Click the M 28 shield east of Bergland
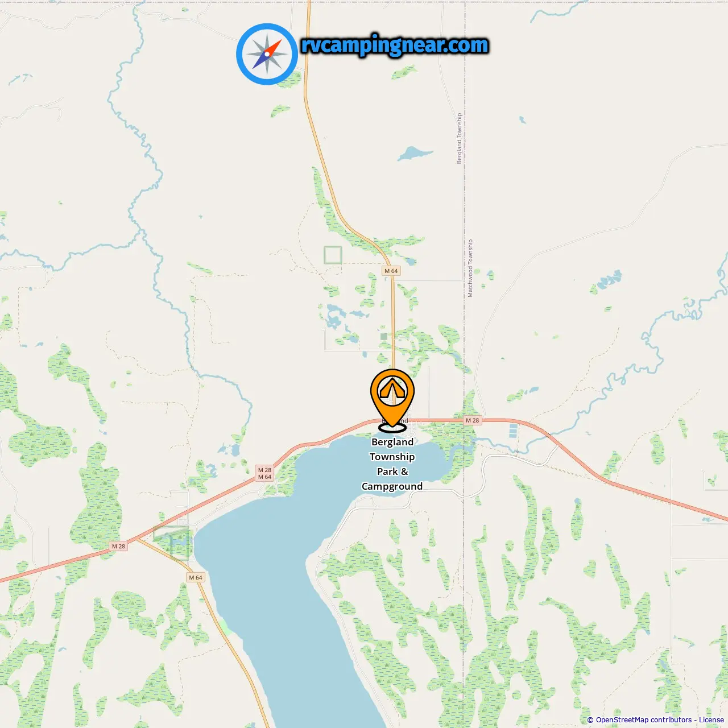 coord(473,420)
